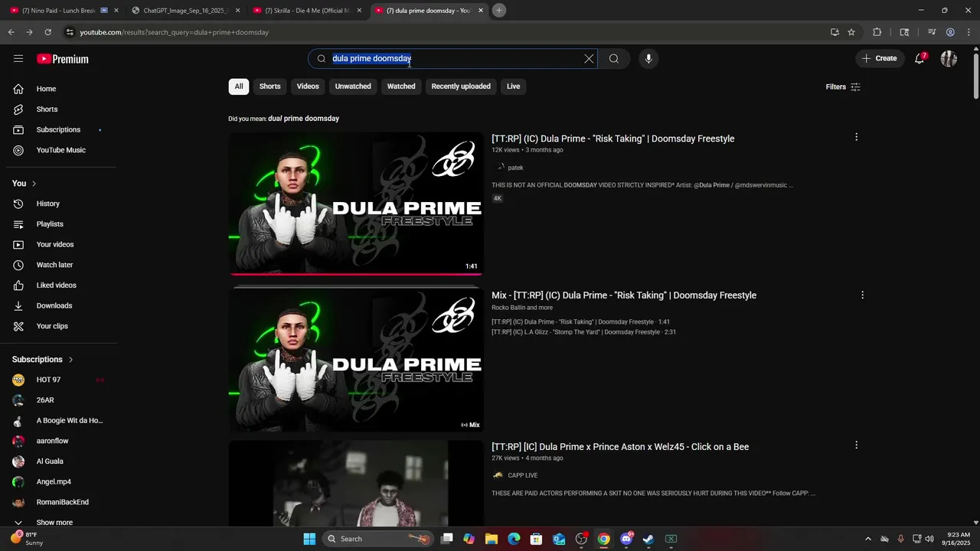The image size is (980, 551).
Task: Select the Watched filter chip
Action: tap(401, 86)
